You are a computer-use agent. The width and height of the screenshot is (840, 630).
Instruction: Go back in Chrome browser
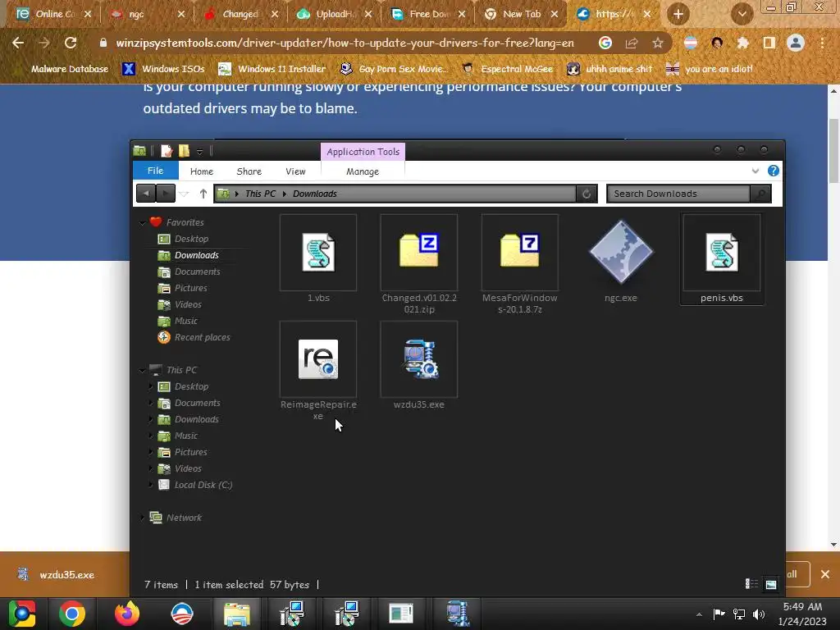tap(18, 43)
